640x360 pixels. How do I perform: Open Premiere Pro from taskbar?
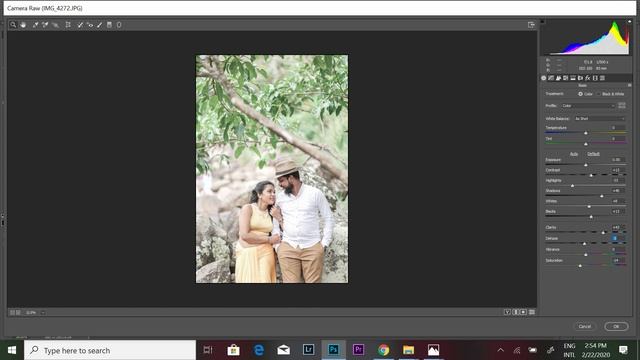click(x=358, y=350)
